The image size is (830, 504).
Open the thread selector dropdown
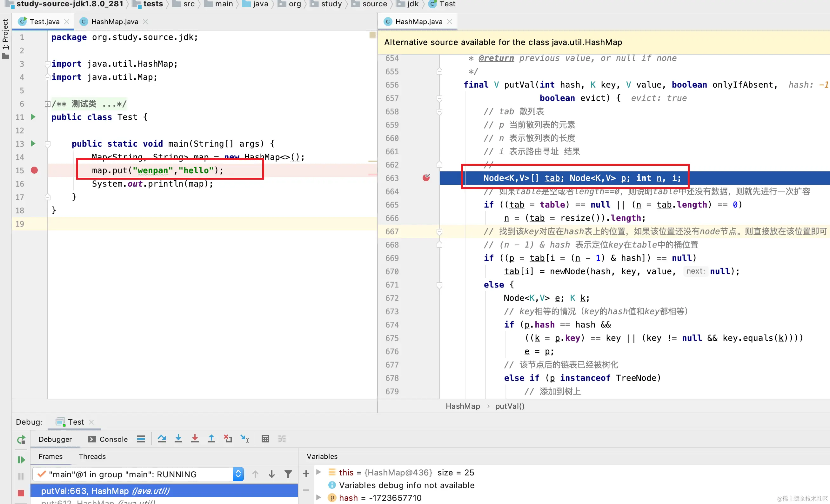[238, 474]
